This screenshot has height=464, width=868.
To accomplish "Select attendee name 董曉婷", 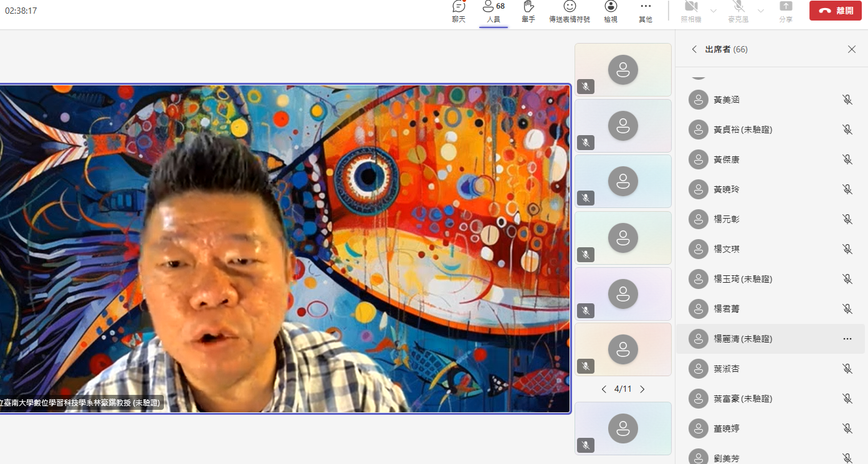I will click(x=727, y=428).
